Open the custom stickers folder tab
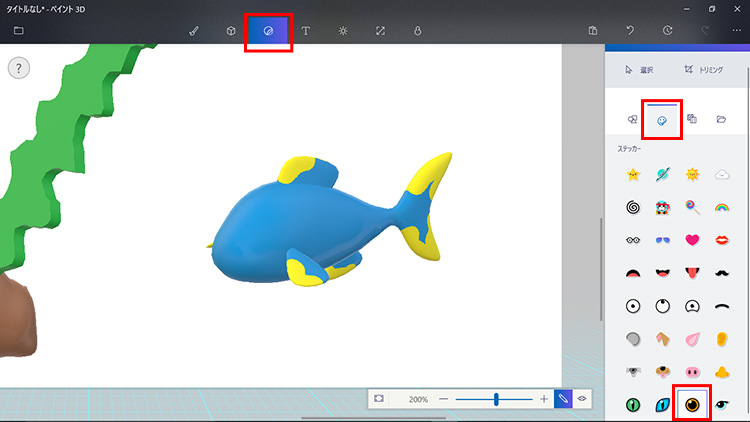Screen dimensions: 750x422 (721, 119)
